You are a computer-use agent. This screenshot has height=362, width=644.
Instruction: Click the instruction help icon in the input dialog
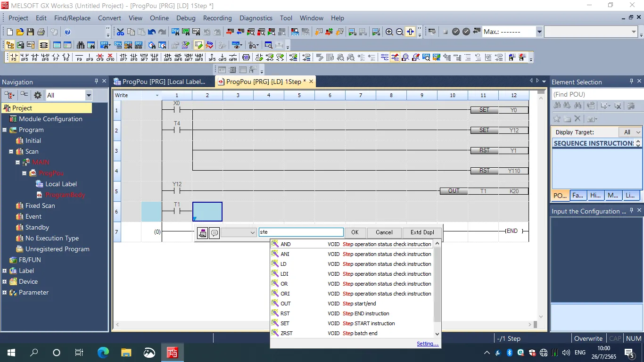pos(202,232)
